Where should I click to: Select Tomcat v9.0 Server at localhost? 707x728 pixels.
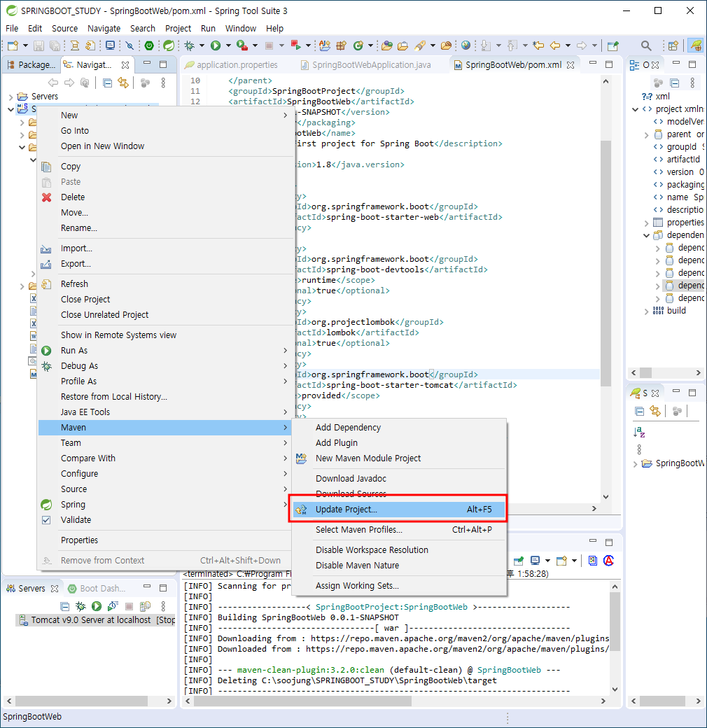point(97,619)
